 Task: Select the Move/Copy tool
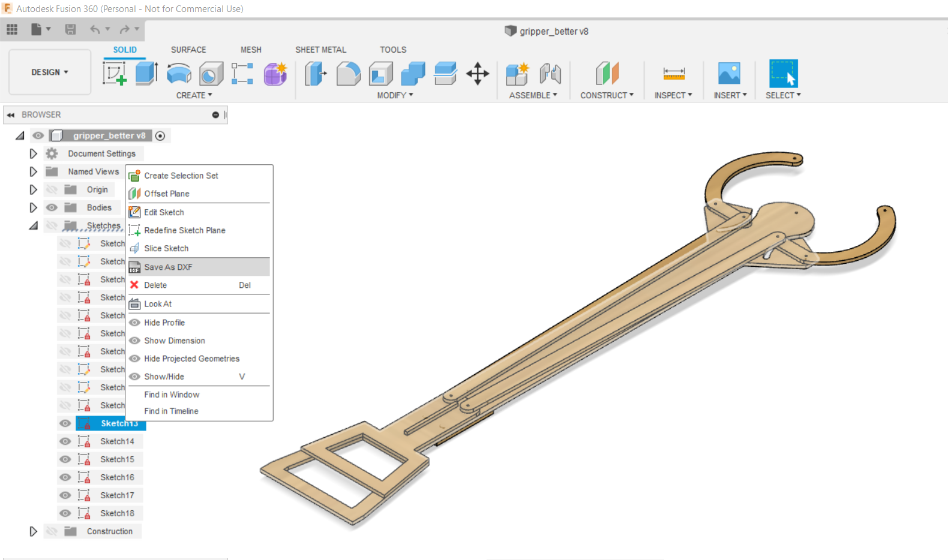point(478,74)
